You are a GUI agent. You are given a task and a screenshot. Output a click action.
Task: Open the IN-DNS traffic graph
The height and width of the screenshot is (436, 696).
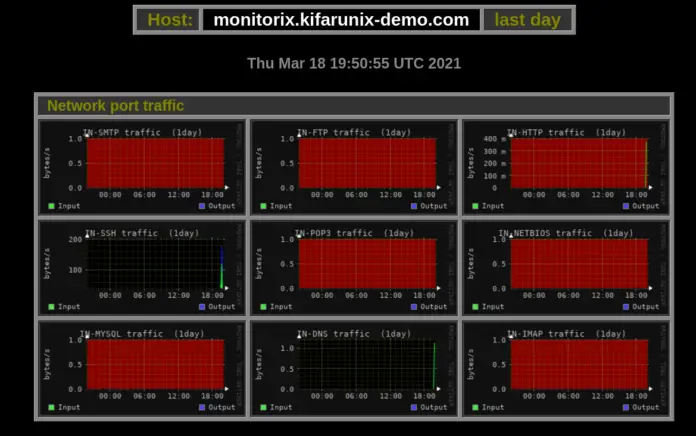pos(354,366)
